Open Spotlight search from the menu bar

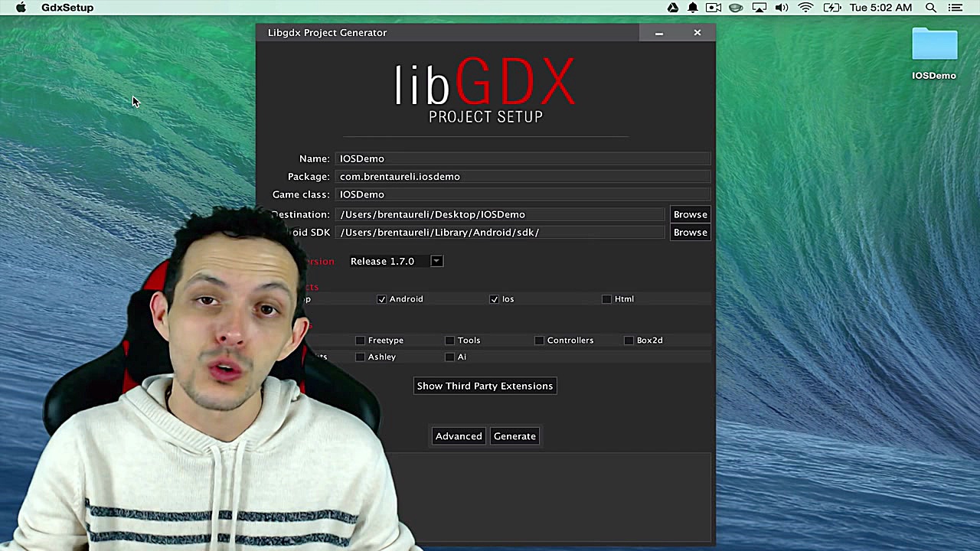[931, 8]
